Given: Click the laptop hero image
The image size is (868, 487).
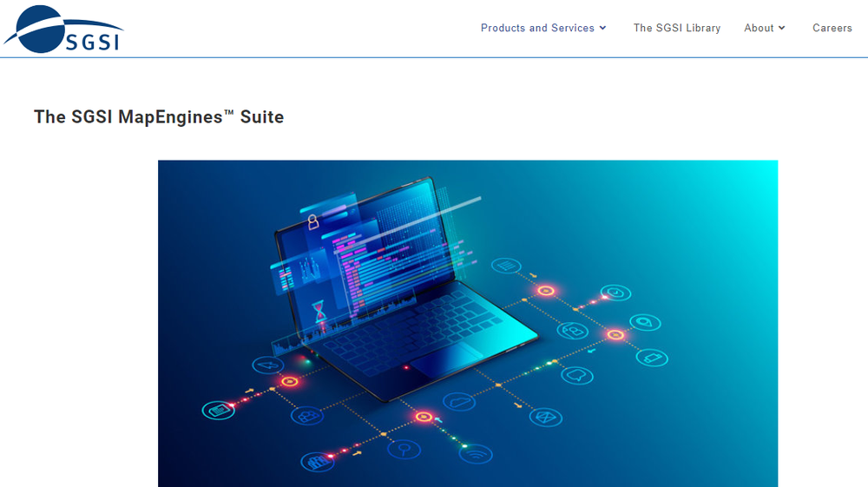Looking at the screenshot, I should pos(468,324).
